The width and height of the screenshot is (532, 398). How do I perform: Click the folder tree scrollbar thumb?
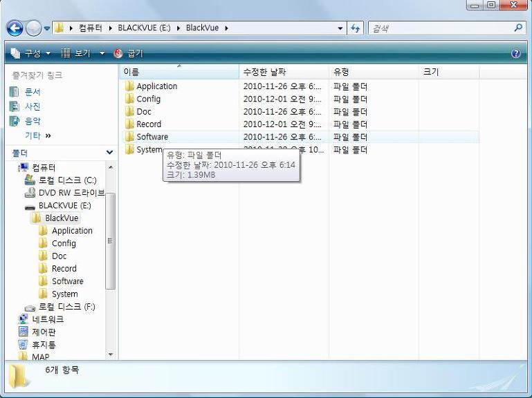point(110,240)
